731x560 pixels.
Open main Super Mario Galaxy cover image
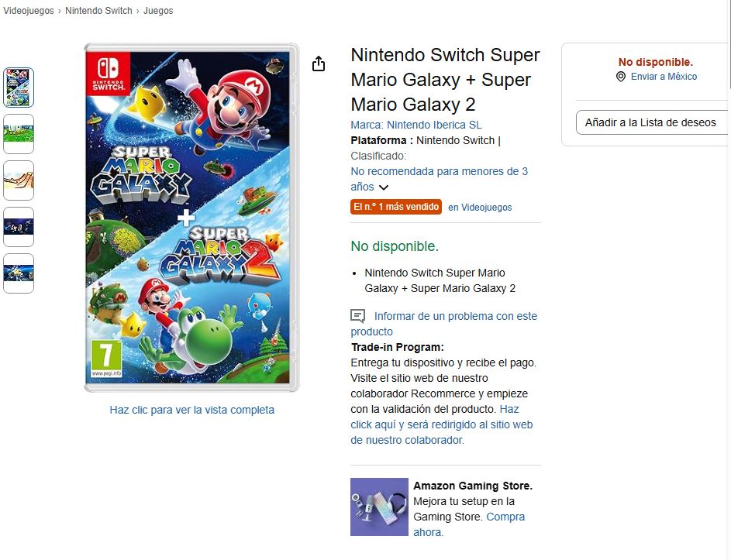click(191, 218)
